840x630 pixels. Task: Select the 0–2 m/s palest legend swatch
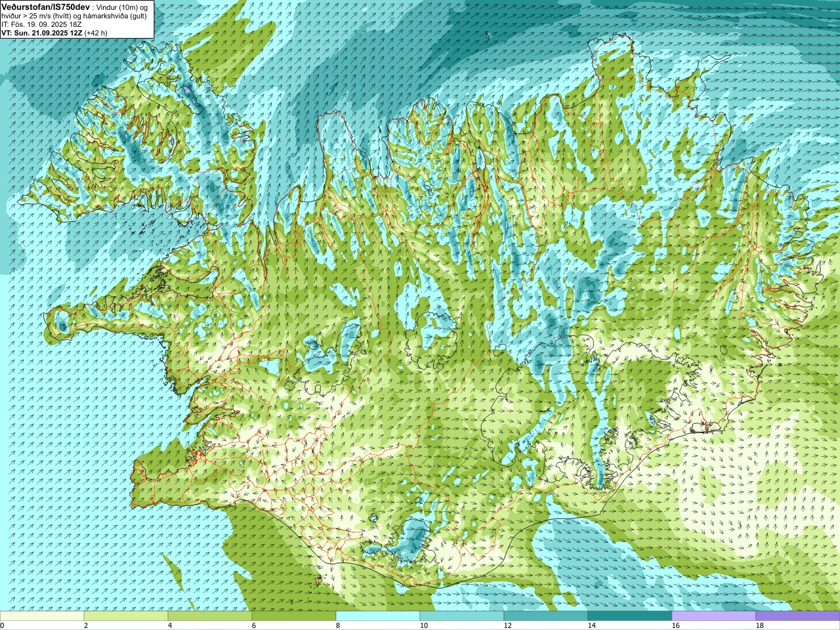coord(42,616)
